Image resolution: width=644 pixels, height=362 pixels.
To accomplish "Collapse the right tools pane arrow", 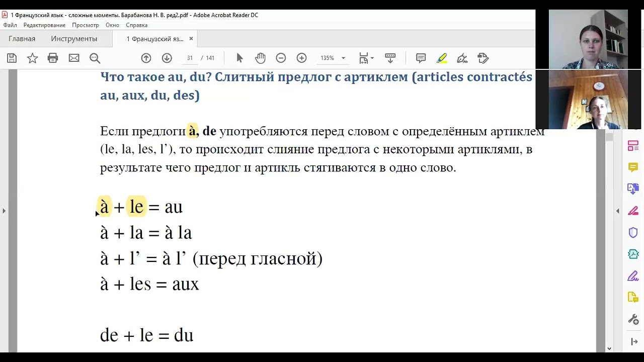I will tap(618, 211).
